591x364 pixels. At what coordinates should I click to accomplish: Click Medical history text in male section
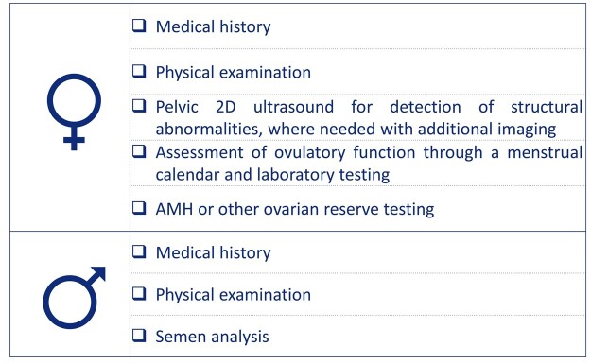(214, 252)
